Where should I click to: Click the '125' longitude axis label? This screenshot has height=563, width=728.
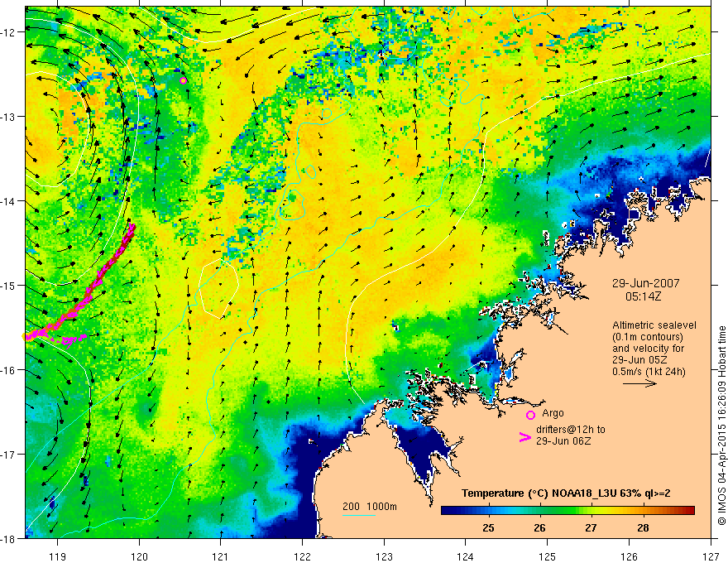[548, 556]
